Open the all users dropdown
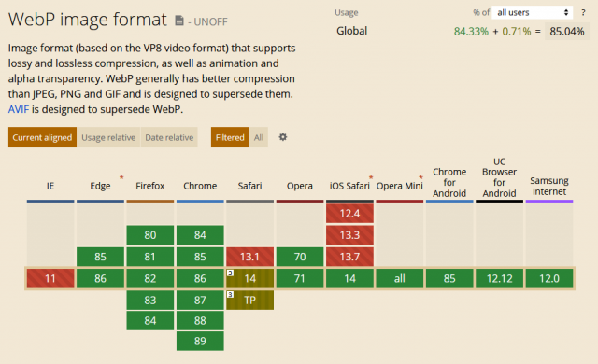This screenshot has height=364, width=598. (533, 12)
